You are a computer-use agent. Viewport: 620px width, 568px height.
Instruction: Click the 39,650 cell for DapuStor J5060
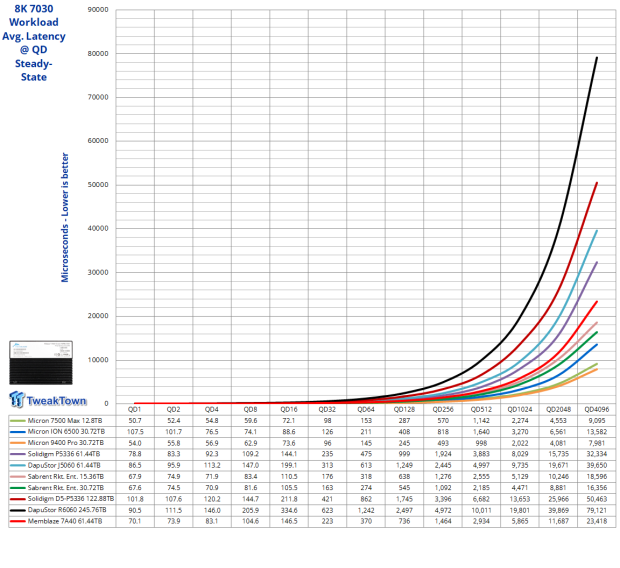pos(597,465)
